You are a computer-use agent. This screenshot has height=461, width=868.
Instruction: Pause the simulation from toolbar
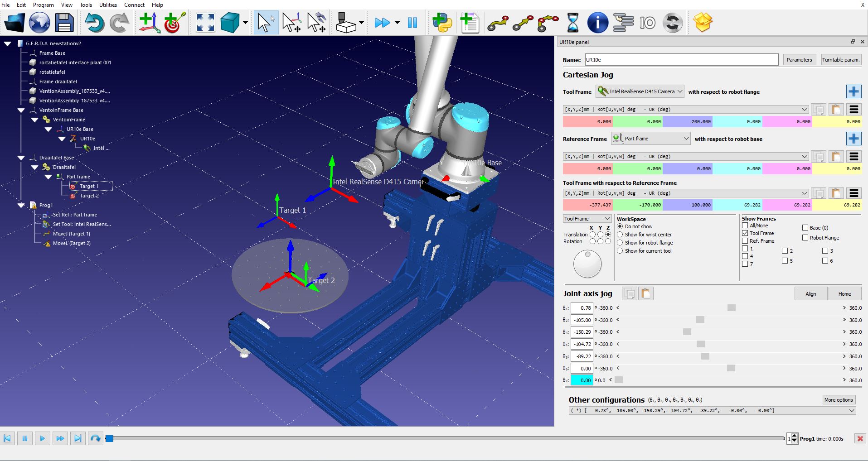(x=412, y=23)
